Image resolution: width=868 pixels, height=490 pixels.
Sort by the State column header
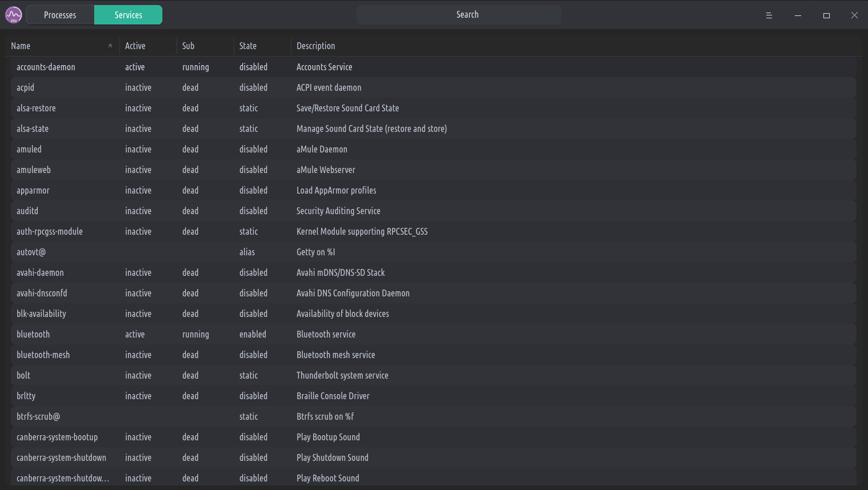(x=248, y=46)
